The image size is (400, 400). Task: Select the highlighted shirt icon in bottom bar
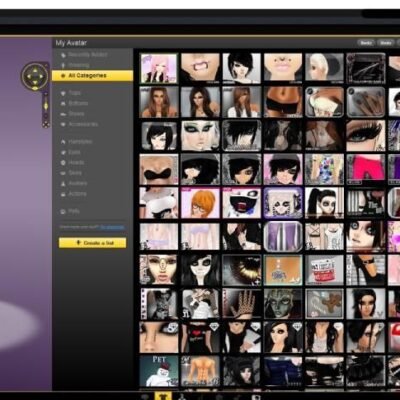(x=163, y=396)
